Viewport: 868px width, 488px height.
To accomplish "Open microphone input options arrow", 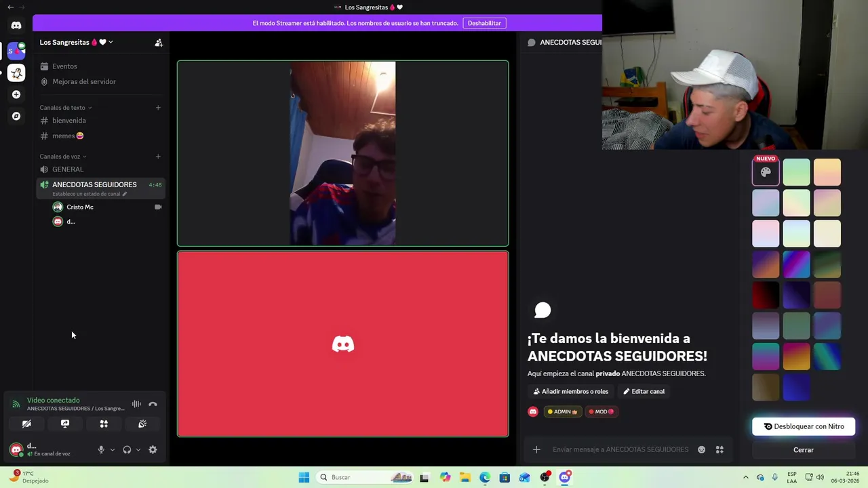I will (x=113, y=449).
